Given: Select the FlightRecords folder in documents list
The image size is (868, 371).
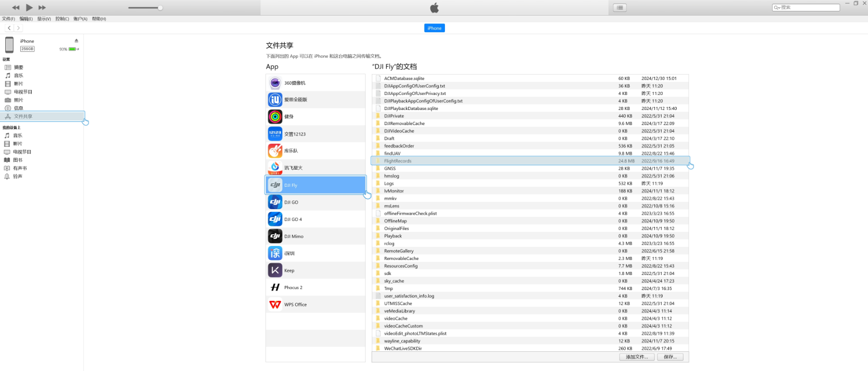Looking at the screenshot, I should pos(398,161).
